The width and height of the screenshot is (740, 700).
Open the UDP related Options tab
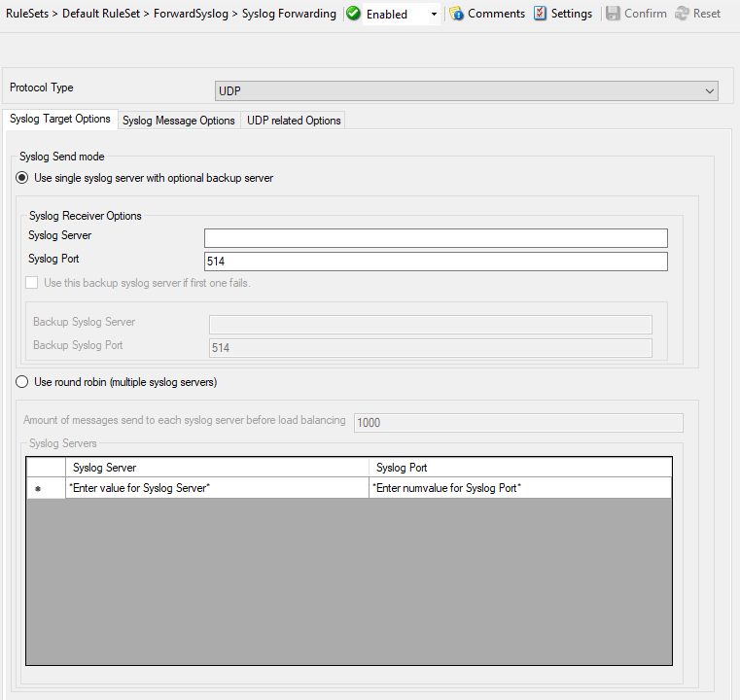[294, 121]
